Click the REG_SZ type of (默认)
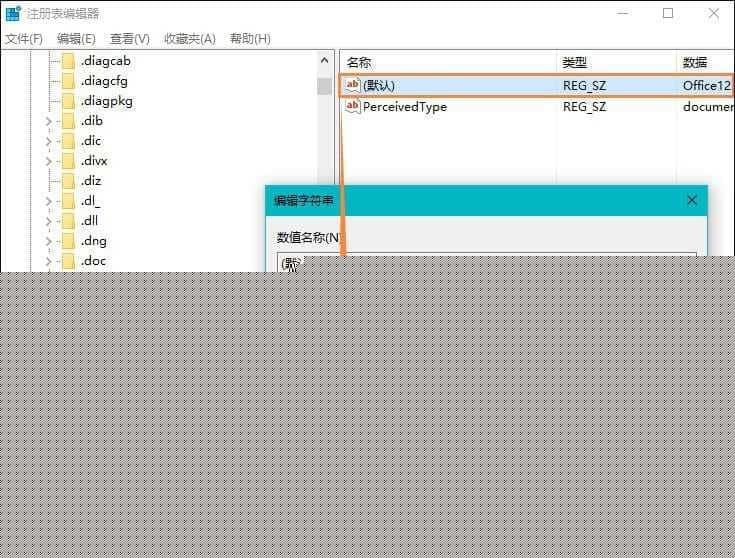This screenshot has height=558, width=735. click(x=584, y=85)
